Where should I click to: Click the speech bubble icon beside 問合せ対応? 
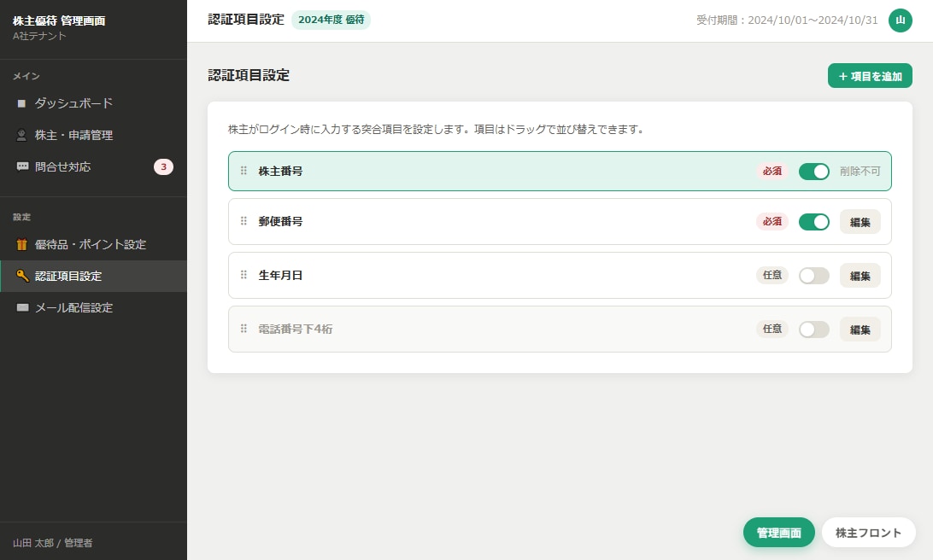coord(22,166)
